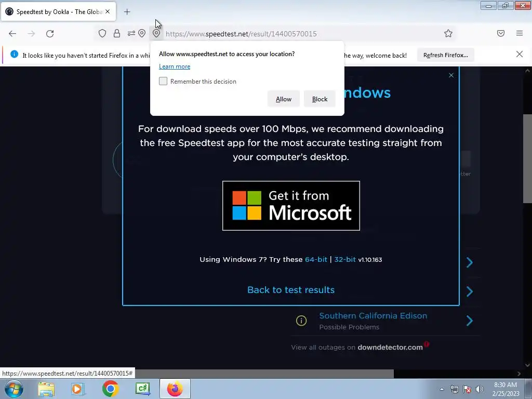Go back using the browser back arrow
This screenshot has width=532, height=399.
pos(12,34)
